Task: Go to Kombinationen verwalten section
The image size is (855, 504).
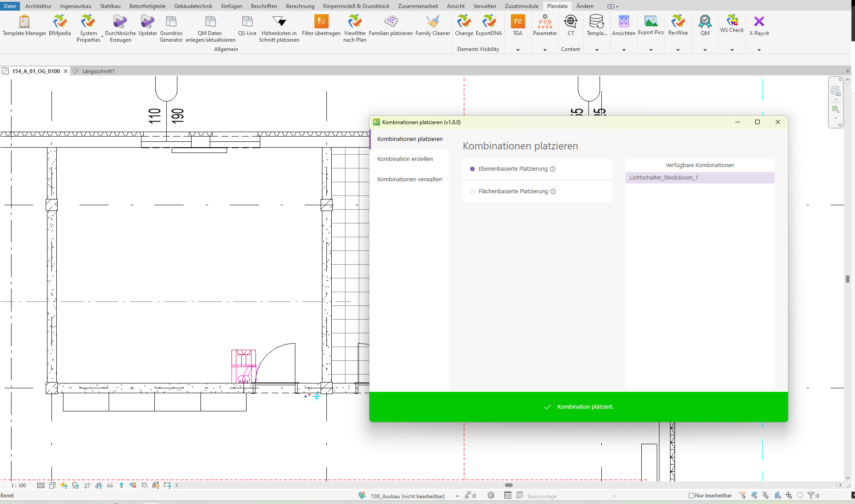Action: coord(409,179)
